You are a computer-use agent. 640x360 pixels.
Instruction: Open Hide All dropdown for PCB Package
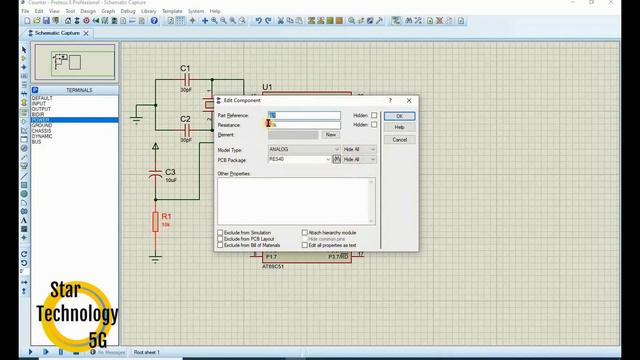point(359,160)
